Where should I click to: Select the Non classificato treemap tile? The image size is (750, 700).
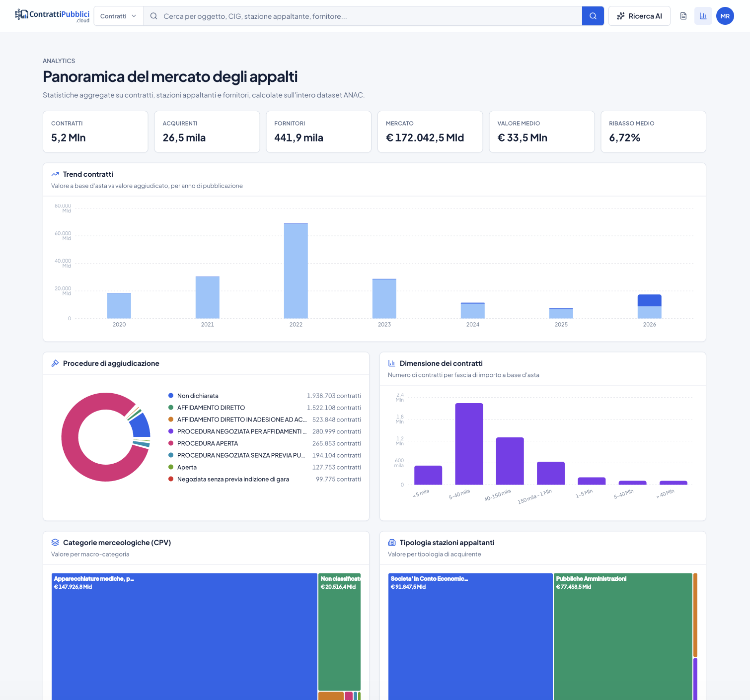pyautogui.click(x=339, y=631)
